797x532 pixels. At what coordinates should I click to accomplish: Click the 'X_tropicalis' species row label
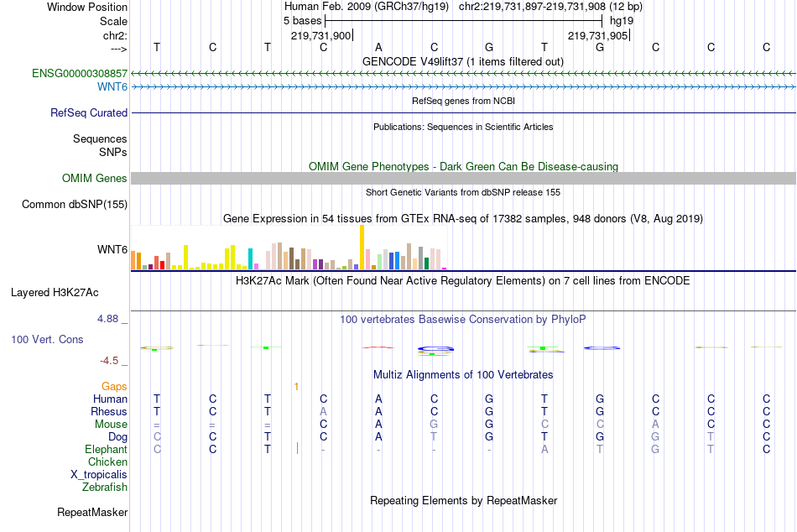pyautogui.click(x=99, y=475)
